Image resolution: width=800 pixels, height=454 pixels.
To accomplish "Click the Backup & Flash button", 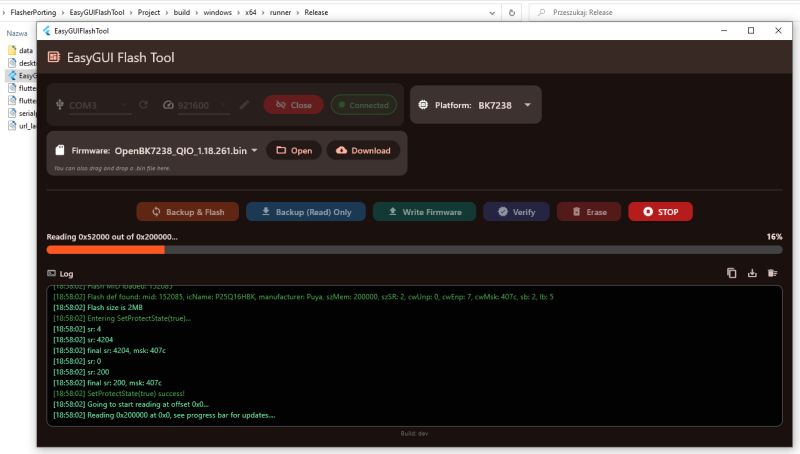I will tap(187, 212).
